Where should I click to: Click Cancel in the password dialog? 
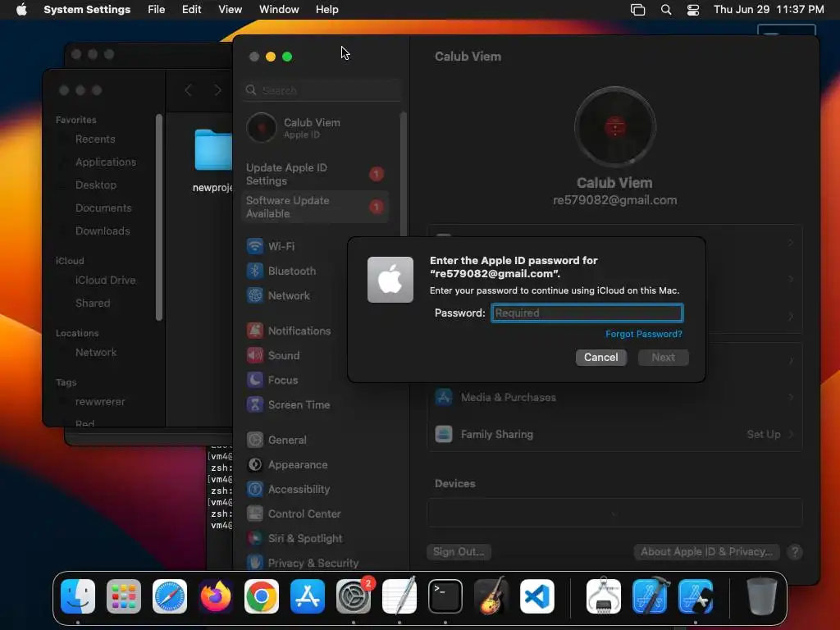click(600, 358)
